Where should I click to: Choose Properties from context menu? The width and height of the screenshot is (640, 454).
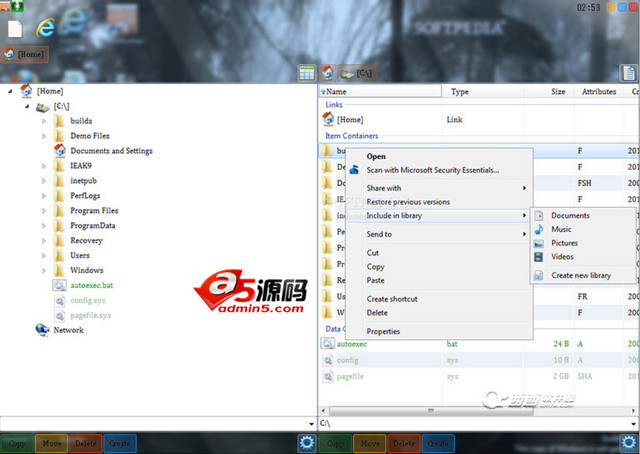point(383,331)
